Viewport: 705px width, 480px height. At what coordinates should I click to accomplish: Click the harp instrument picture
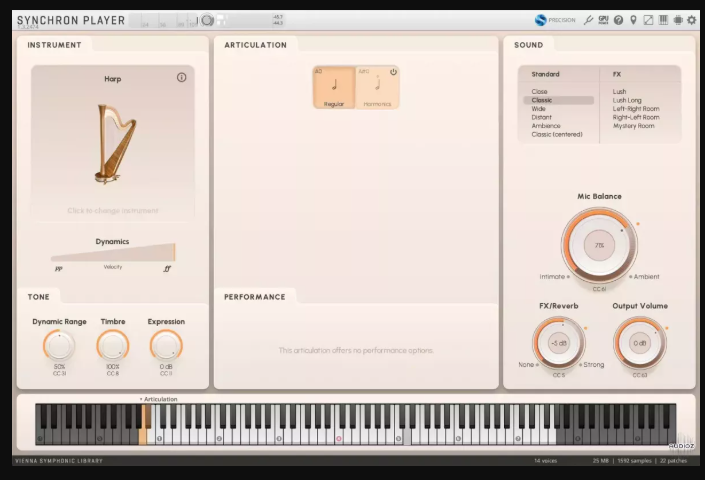pyautogui.click(x=115, y=144)
